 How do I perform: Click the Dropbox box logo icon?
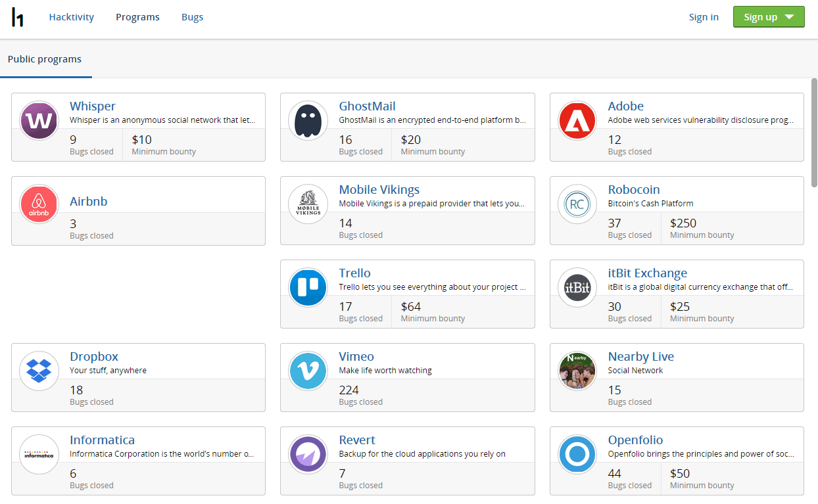point(39,371)
